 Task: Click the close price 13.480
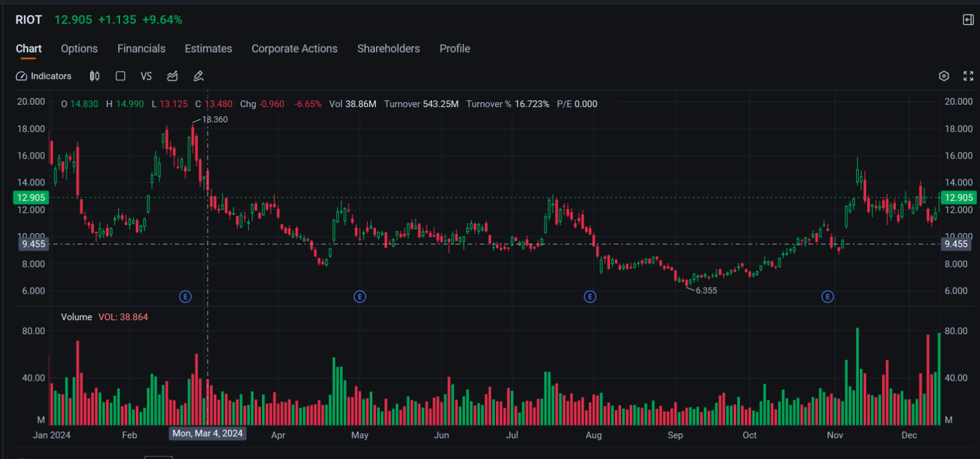[x=219, y=104]
